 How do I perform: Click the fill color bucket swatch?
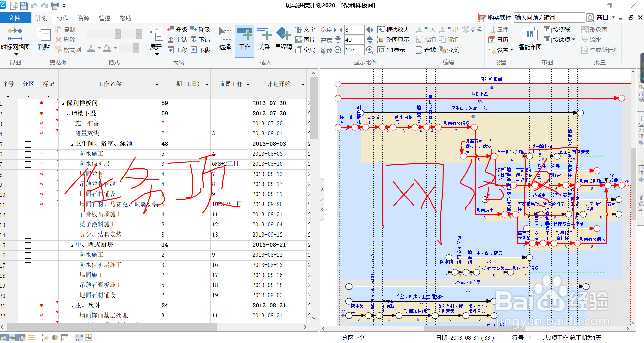107,49
